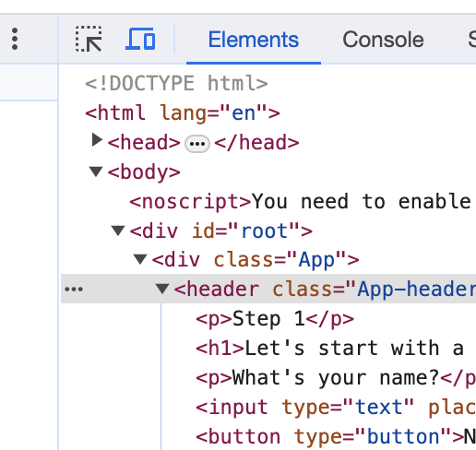Select the input type text node
This screenshot has width=476, height=450.
(x=336, y=408)
